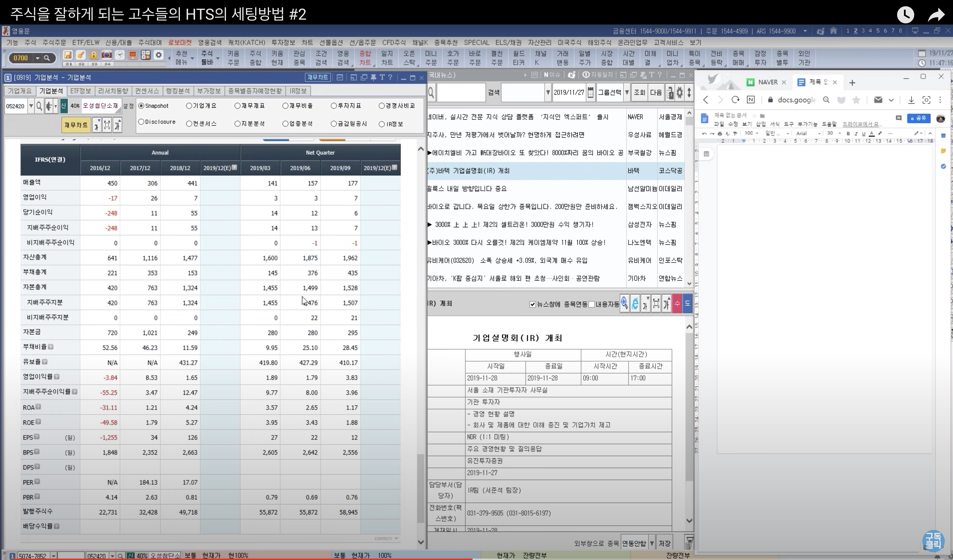The width and height of the screenshot is (953, 560).
Task: Select the 재무제표 radio button
Action: point(238,106)
